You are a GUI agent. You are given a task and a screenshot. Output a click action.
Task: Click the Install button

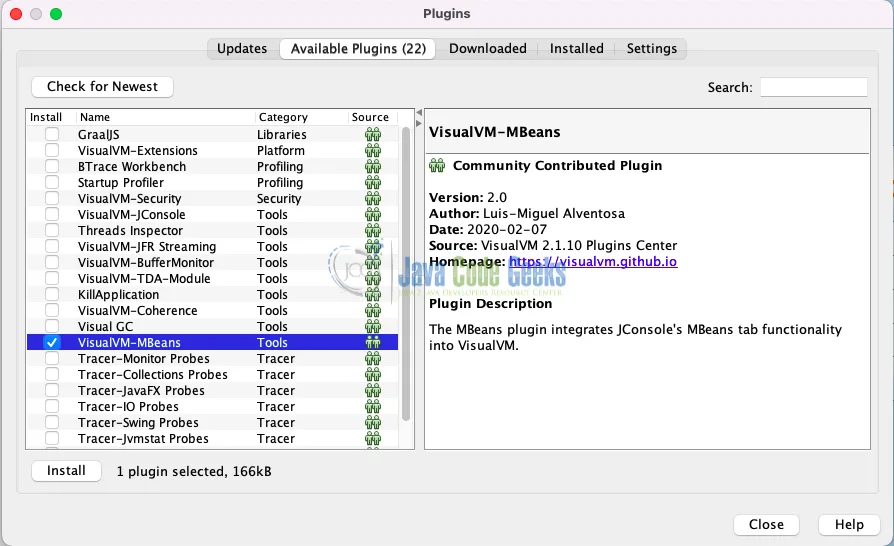point(66,471)
